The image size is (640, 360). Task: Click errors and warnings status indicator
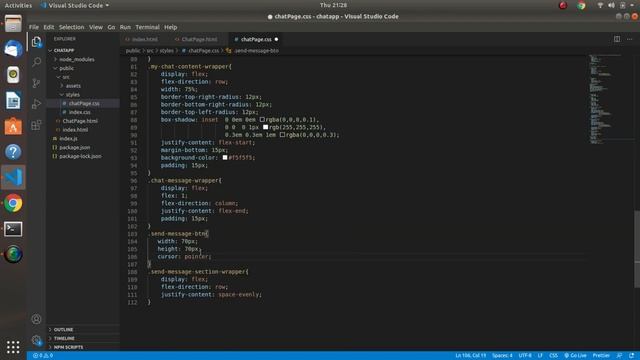click(43, 356)
